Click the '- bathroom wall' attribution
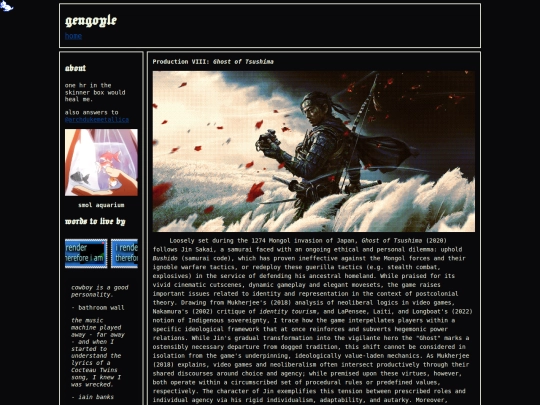 coord(98,308)
